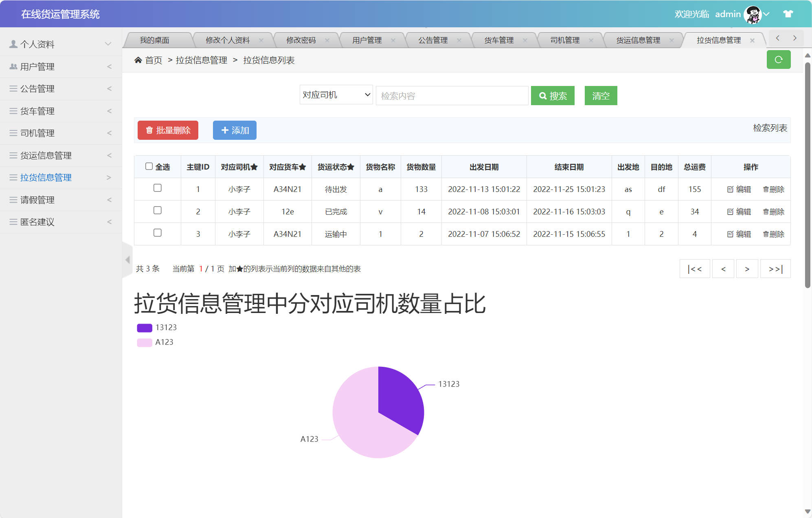
Task: Click the edit icon for record ID 1
Action: 738,189
